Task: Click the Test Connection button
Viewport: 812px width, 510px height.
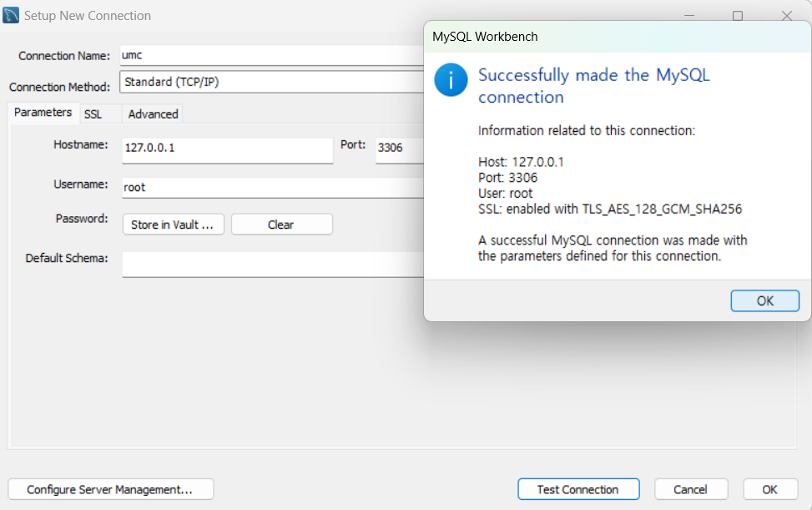Action: point(578,489)
